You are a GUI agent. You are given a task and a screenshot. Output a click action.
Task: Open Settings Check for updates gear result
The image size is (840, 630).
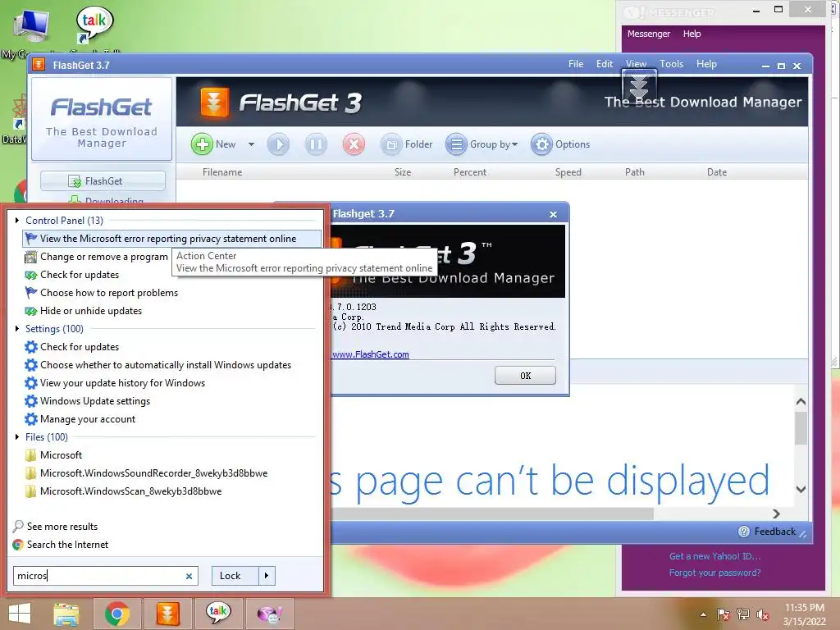point(72,347)
